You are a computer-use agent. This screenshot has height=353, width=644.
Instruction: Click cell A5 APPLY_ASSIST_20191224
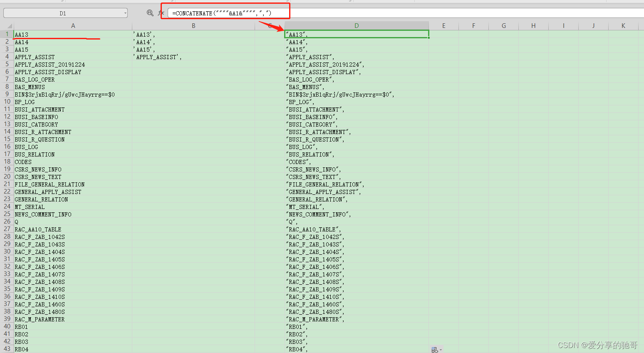pyautogui.click(x=73, y=65)
